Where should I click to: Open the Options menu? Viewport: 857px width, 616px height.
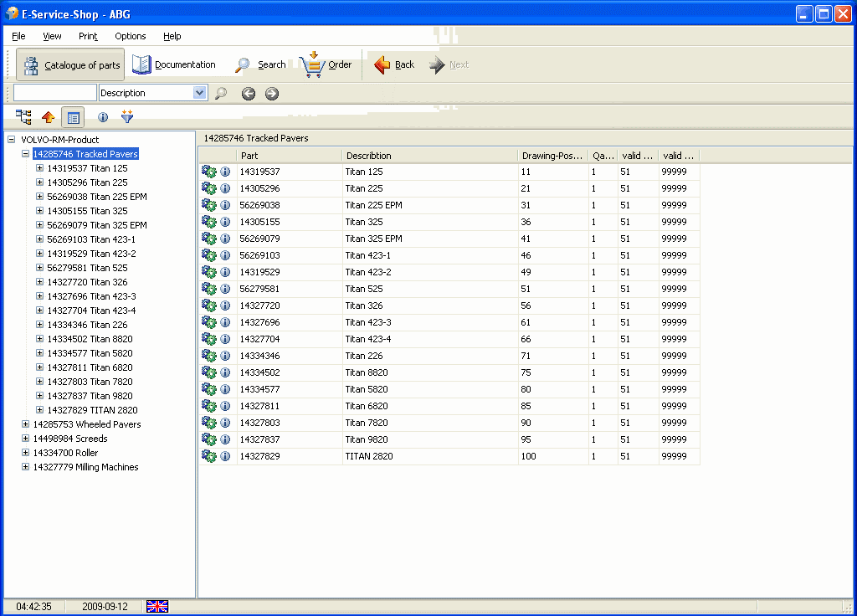coord(130,36)
